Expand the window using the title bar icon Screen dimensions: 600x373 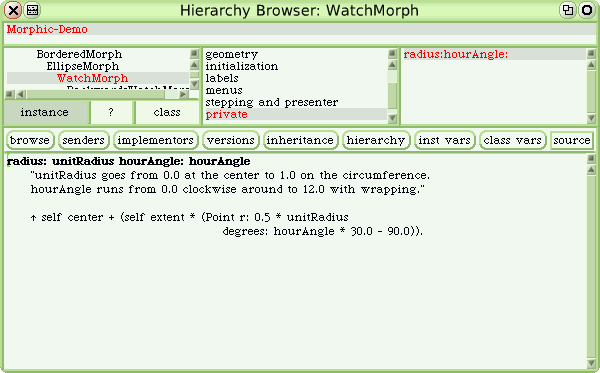568,10
